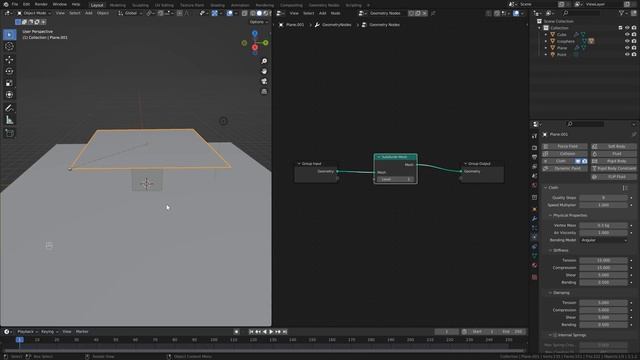This screenshot has width=640, height=360.
Task: Click the Stiffness Tension value slider
Action: tap(603, 260)
